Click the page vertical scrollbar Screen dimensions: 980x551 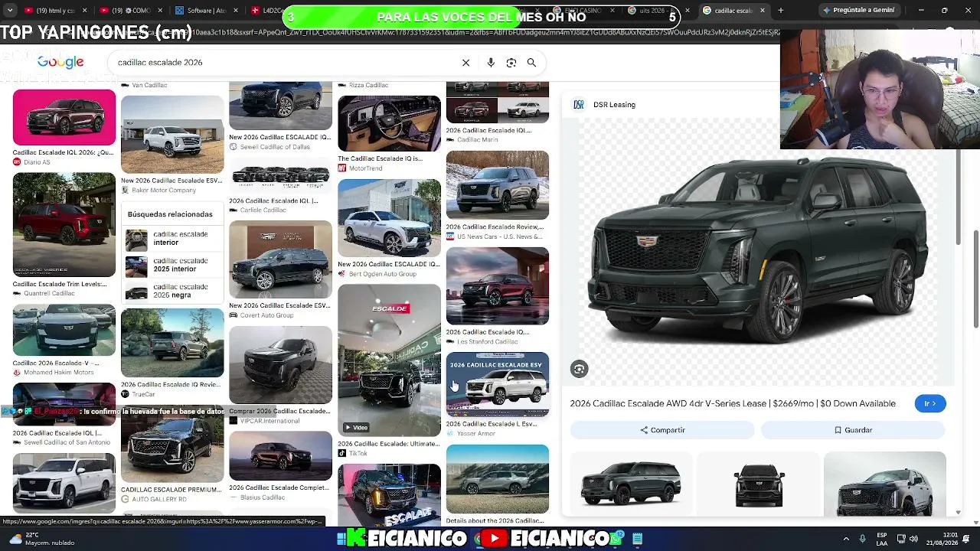[976, 279]
